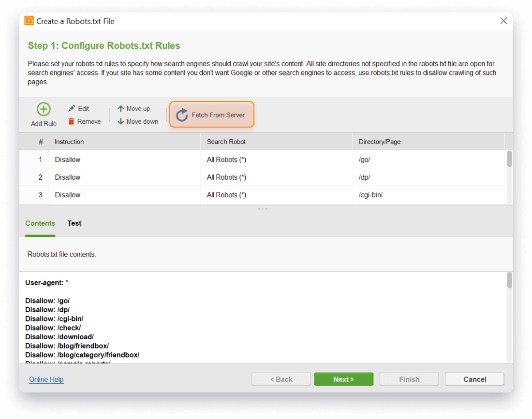Select the Contents tab
Viewport: 532px width, 419px height.
click(x=40, y=223)
